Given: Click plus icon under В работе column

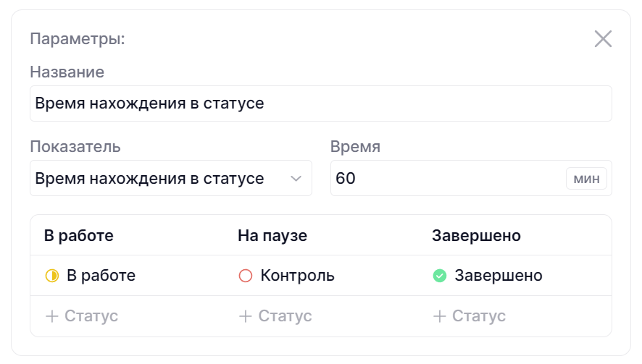Looking at the screenshot, I should [x=51, y=316].
